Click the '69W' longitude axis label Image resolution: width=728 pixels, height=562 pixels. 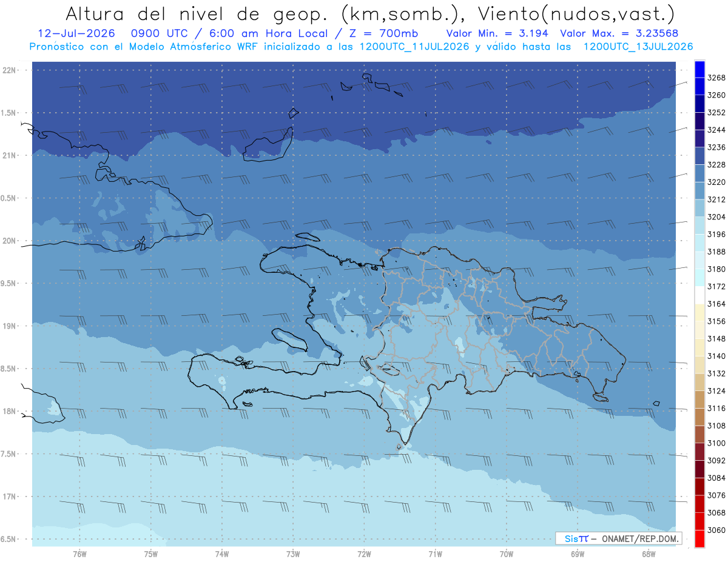pos(578,554)
